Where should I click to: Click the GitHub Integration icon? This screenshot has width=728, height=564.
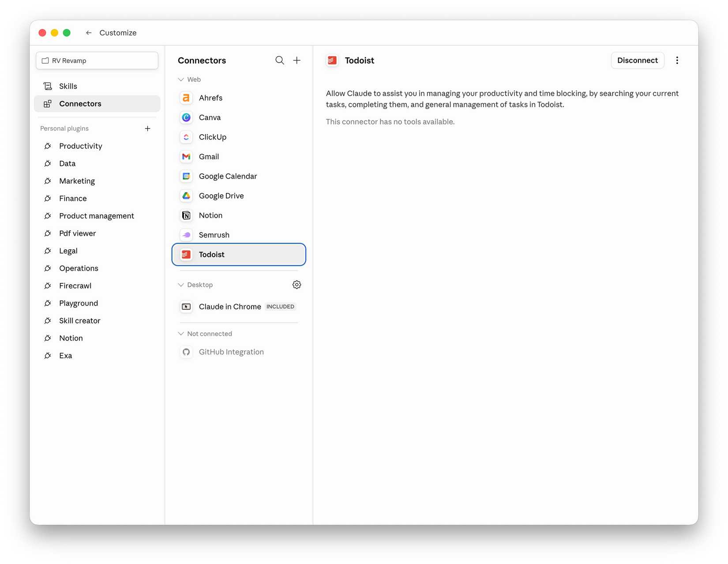(x=186, y=352)
